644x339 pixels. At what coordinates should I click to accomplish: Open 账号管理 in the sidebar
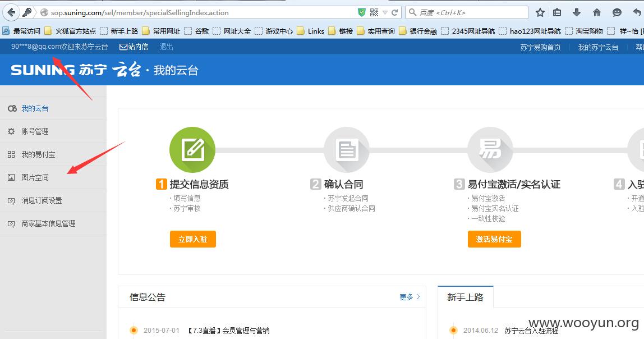(x=35, y=131)
